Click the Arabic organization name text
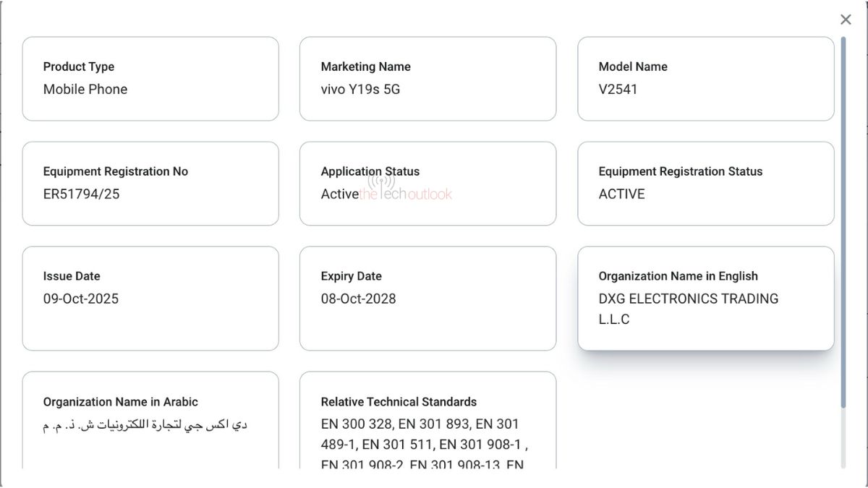 point(145,425)
